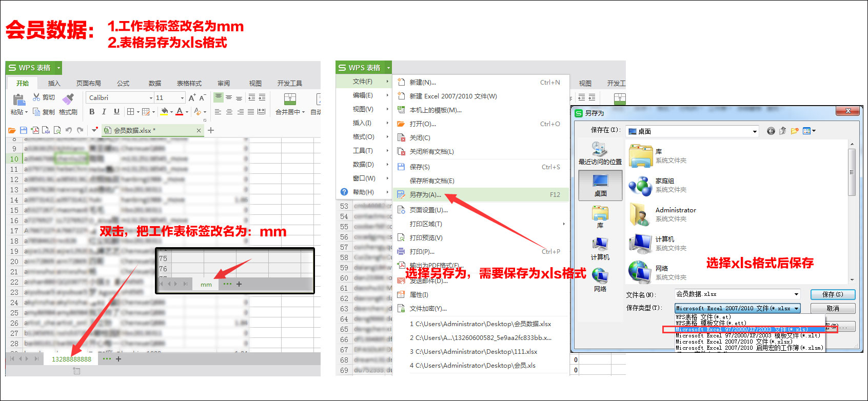This screenshot has height=401, width=868.
Task: Switch to the 页面布局 ribbon tab
Action: (x=89, y=83)
